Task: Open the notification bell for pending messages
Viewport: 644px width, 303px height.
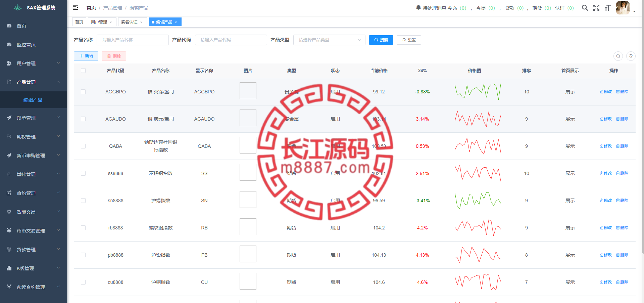Action: [x=418, y=8]
